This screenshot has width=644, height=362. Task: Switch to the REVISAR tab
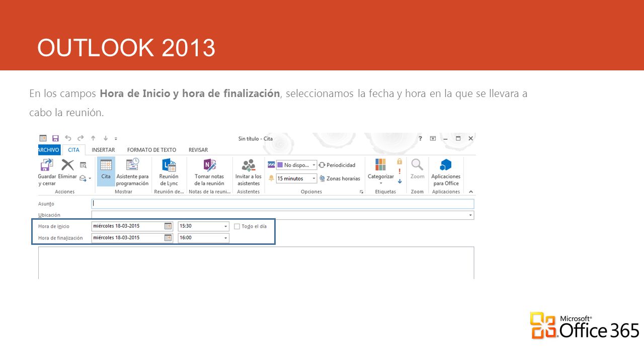coord(198,150)
